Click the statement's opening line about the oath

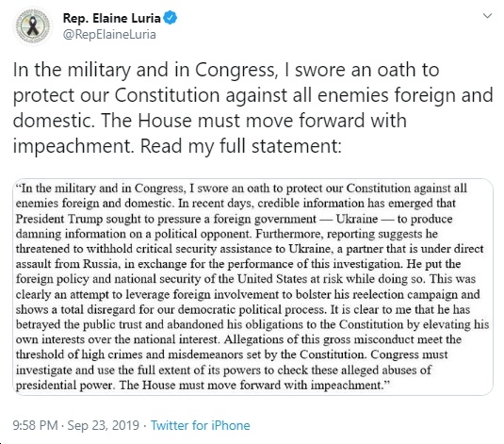241,189
